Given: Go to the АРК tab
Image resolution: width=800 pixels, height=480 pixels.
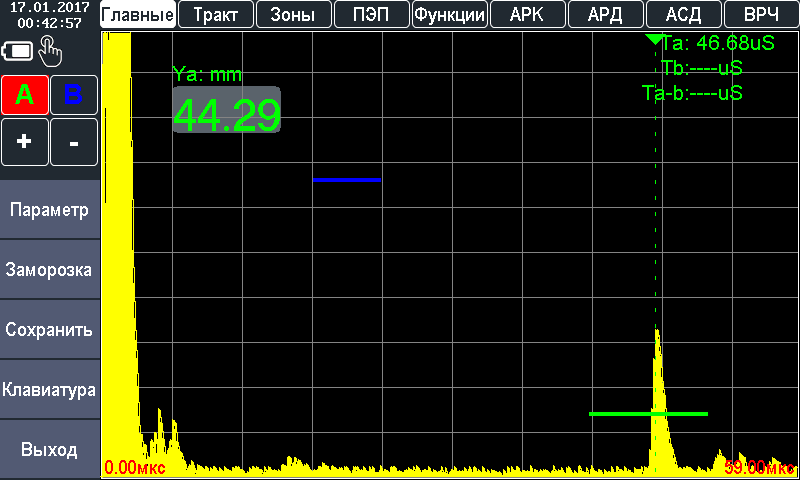Looking at the screenshot, I should tap(527, 14).
